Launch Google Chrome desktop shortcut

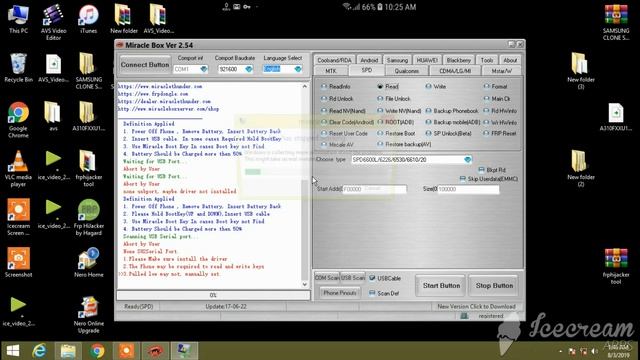click(18, 120)
